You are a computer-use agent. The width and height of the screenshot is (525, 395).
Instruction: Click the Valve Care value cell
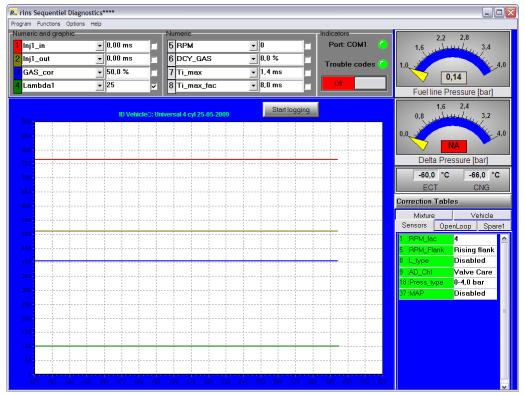point(475,272)
